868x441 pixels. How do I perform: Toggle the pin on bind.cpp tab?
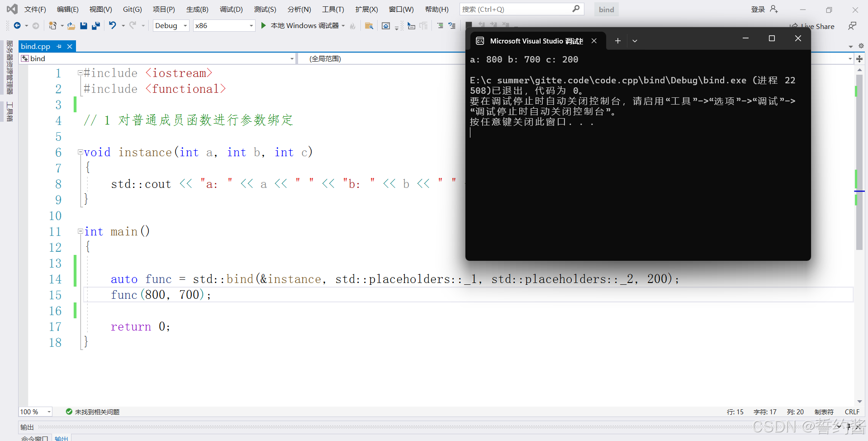click(x=59, y=46)
